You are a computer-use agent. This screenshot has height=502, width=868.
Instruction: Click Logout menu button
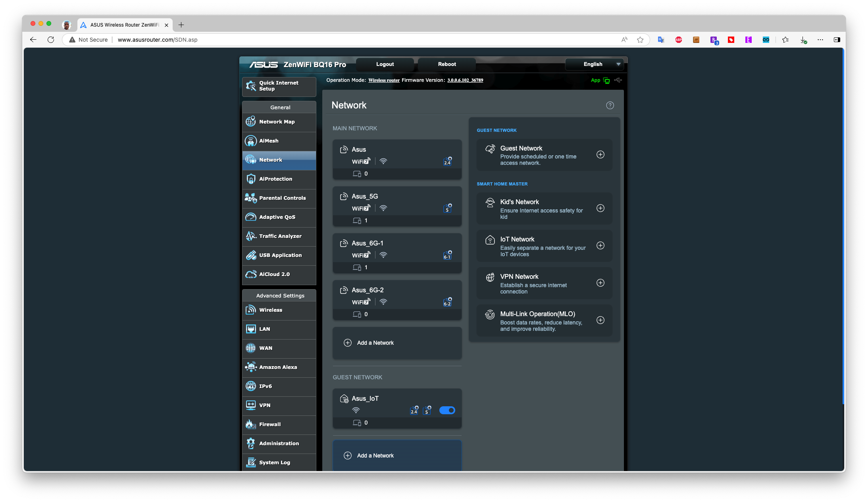(385, 64)
